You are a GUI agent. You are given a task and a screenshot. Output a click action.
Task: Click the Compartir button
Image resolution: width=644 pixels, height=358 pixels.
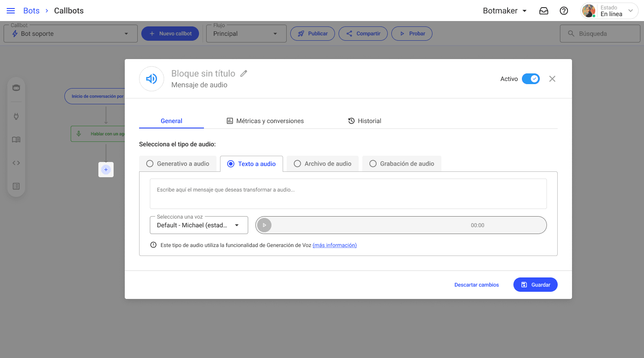pos(363,34)
